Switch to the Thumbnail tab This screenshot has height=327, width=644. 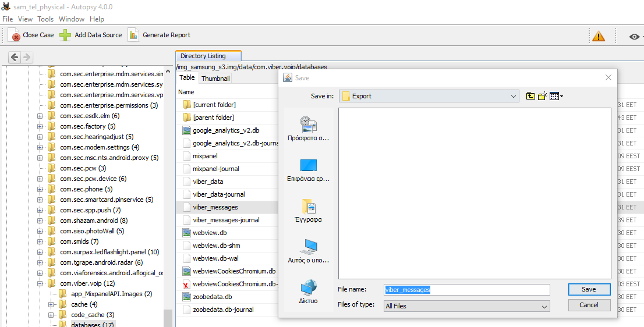215,78
